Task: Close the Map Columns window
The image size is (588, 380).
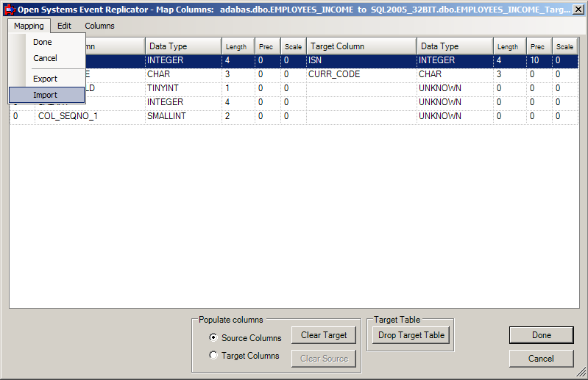Action: coord(578,10)
